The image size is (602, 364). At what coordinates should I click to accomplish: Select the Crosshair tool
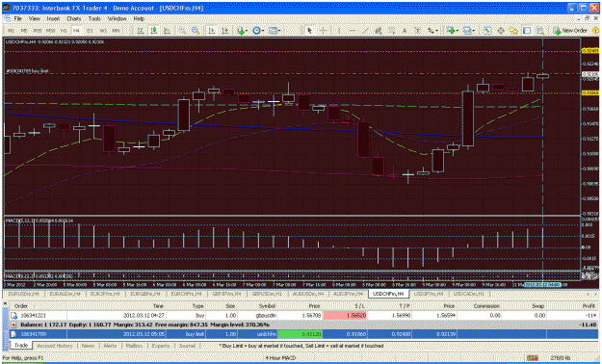324,31
